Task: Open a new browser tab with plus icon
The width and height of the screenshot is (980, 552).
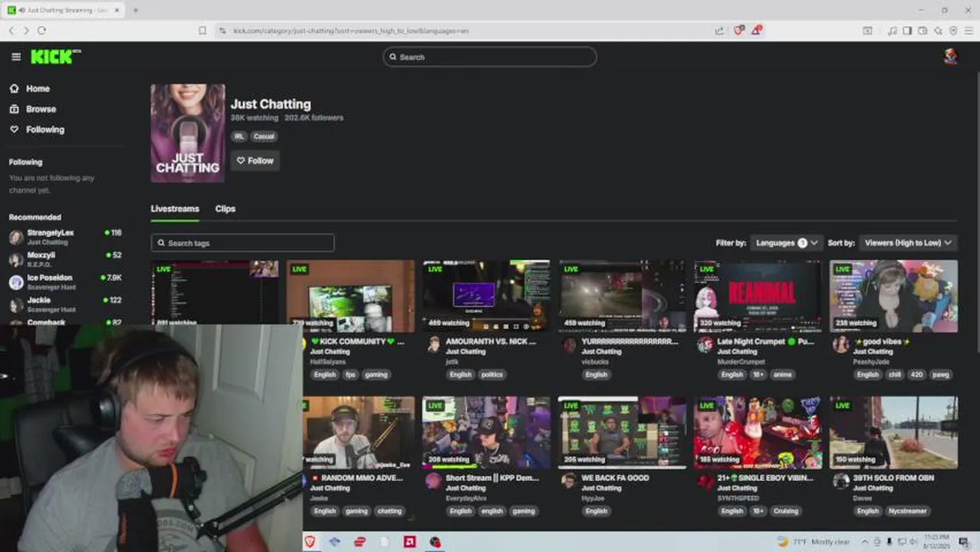Action: [x=136, y=10]
